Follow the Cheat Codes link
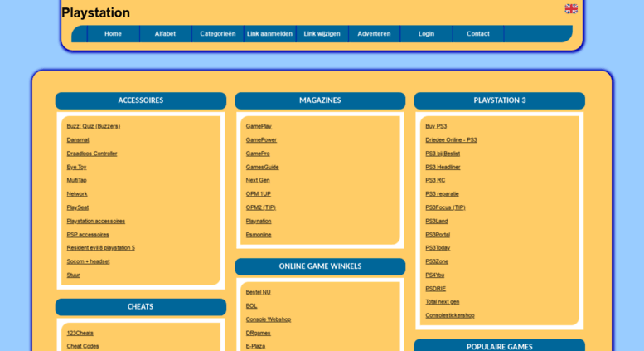 (83, 346)
